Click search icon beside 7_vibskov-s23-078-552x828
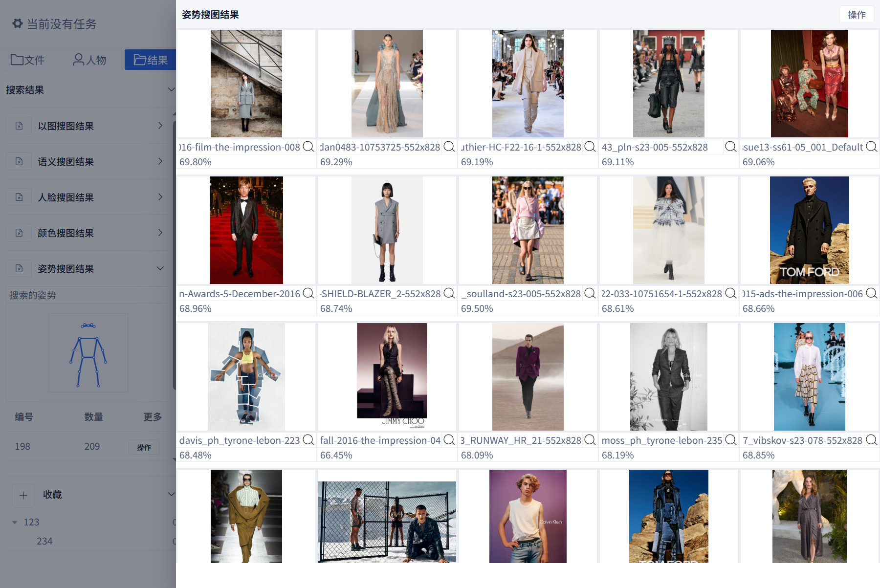The width and height of the screenshot is (880, 588). 872,440
